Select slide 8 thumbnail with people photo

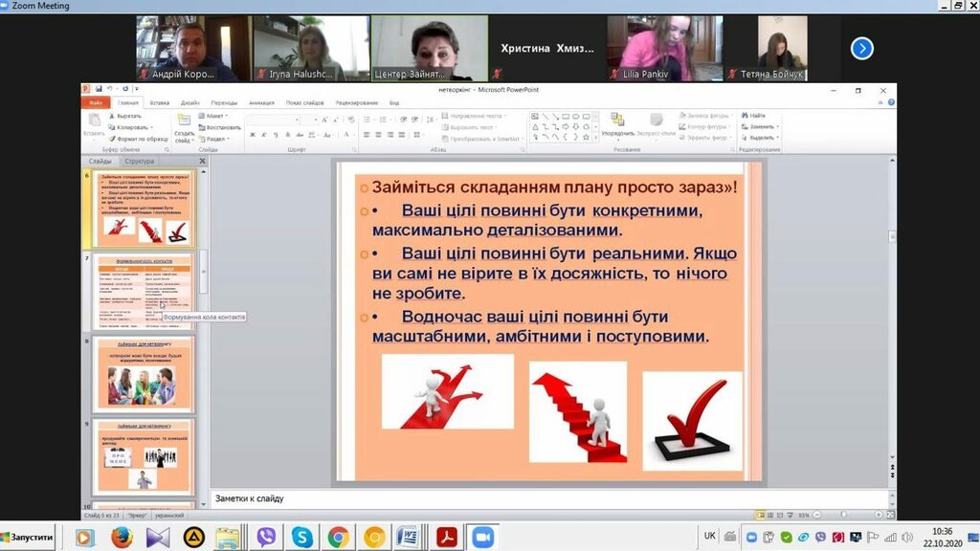click(142, 375)
